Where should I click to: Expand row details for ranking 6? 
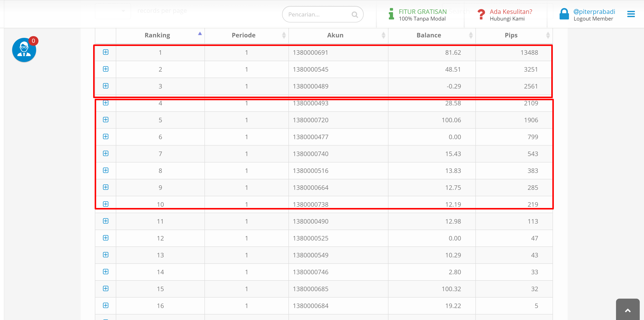tap(106, 137)
